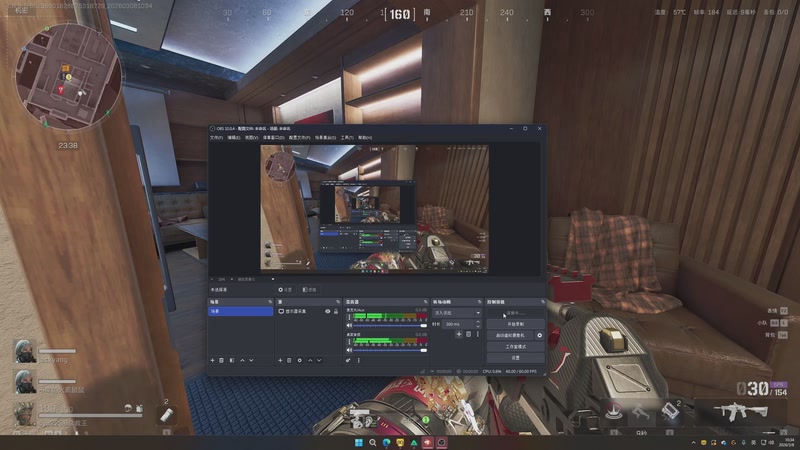Adjust 麦克风/Aux volume slider
The image size is (800, 450).
pos(390,325)
